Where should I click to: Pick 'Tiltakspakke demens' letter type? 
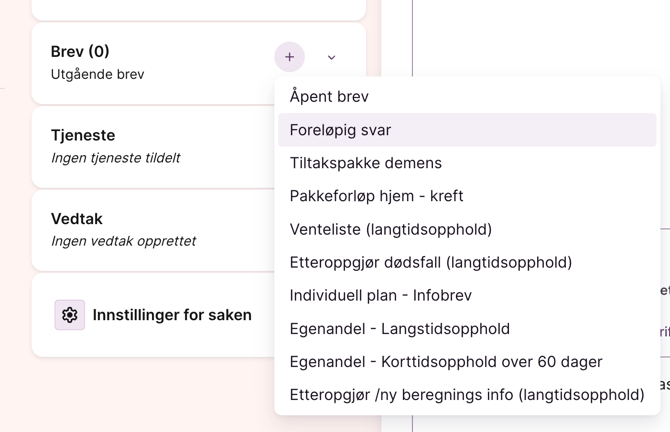click(365, 163)
